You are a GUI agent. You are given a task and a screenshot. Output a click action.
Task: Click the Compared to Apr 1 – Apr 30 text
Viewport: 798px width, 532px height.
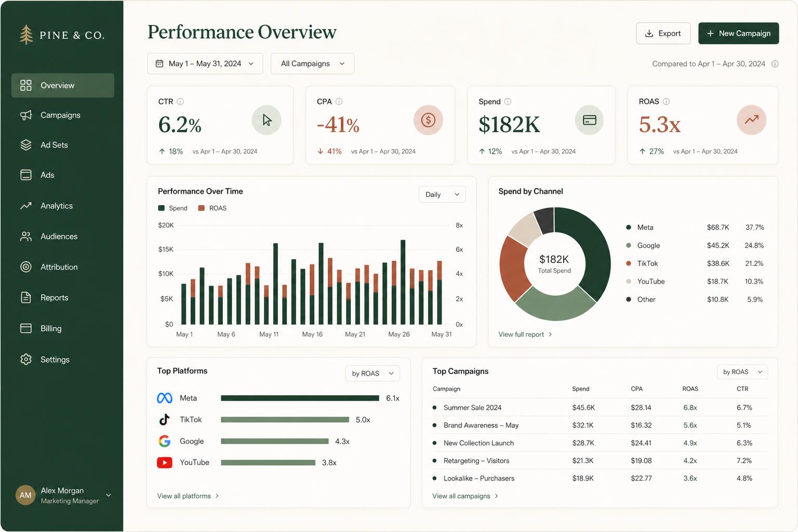pyautogui.click(x=709, y=64)
